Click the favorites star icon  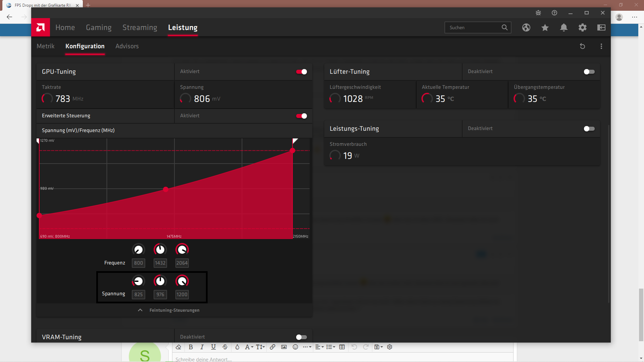545,27
